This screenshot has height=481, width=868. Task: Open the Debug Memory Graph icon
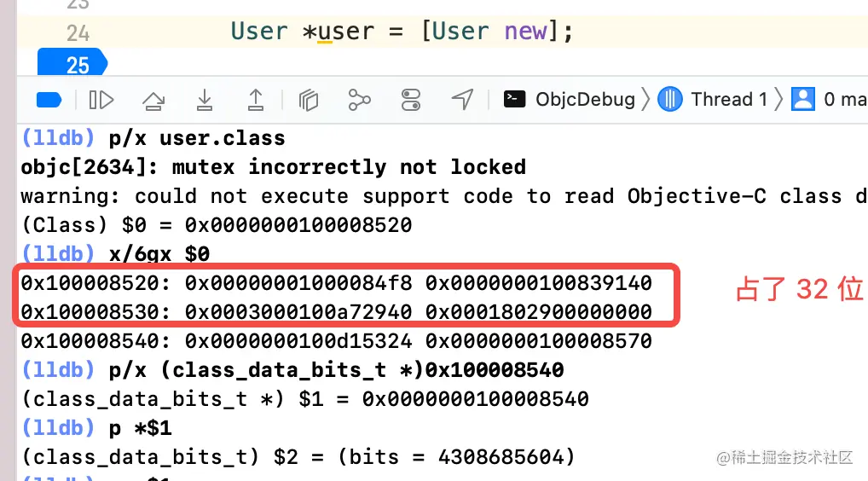click(359, 100)
